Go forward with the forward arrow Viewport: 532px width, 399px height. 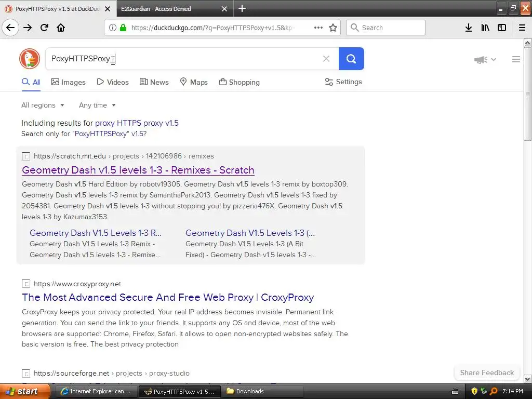pyautogui.click(x=28, y=28)
